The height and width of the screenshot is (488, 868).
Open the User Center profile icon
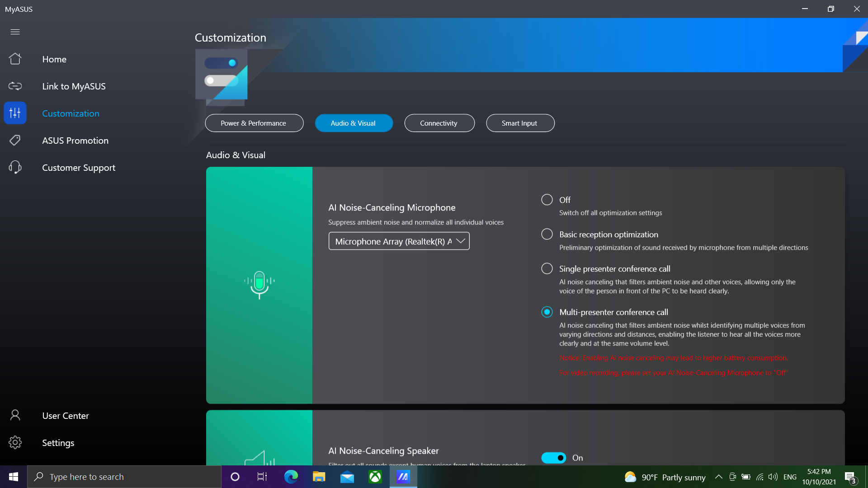pos(15,415)
